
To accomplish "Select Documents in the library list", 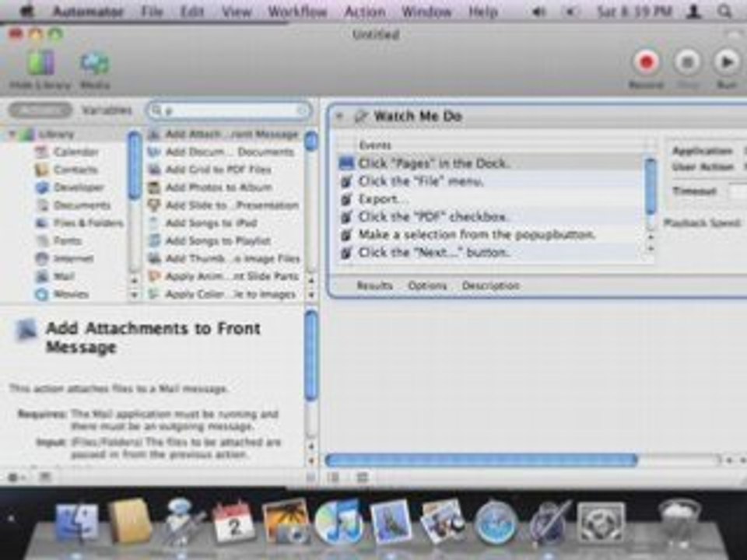I will pos(73,205).
